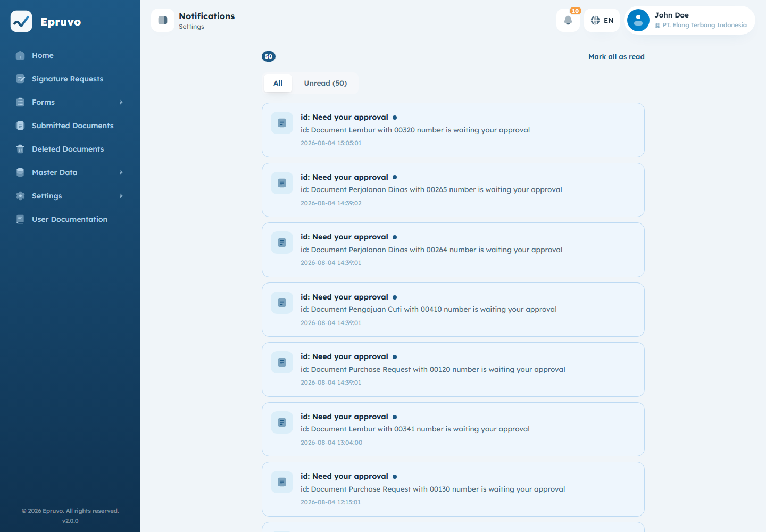Toggle the sidebar collapse icon
The height and width of the screenshot is (532, 766).
pos(163,20)
